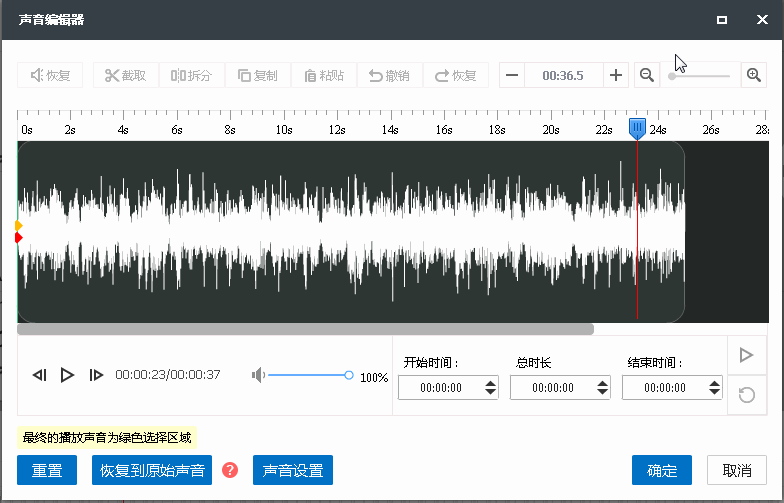Click the horizontal waveform scrollbar
This screenshot has width=784, height=503.
coord(306,330)
